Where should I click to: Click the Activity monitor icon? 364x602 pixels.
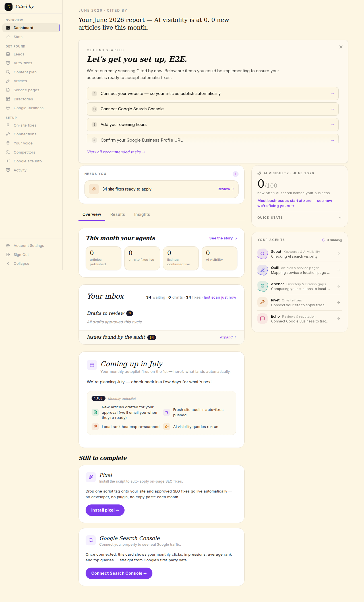(8, 170)
